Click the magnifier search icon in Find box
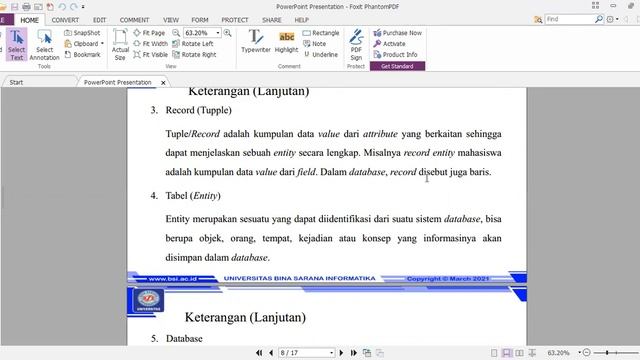 pyautogui.click(x=598, y=19)
